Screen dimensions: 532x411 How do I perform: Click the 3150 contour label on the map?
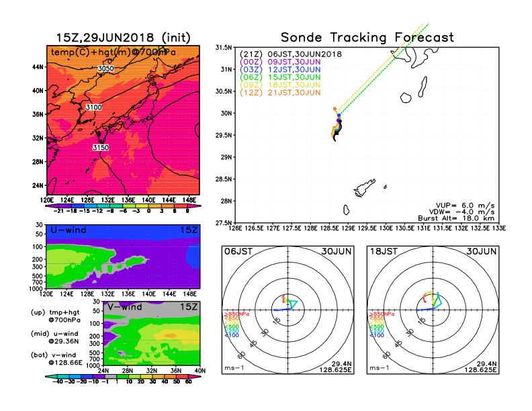(x=101, y=148)
